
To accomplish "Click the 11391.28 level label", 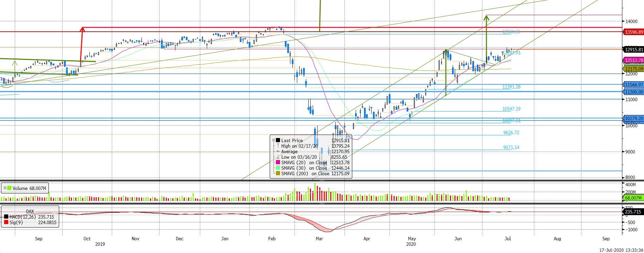I will coord(511,87).
